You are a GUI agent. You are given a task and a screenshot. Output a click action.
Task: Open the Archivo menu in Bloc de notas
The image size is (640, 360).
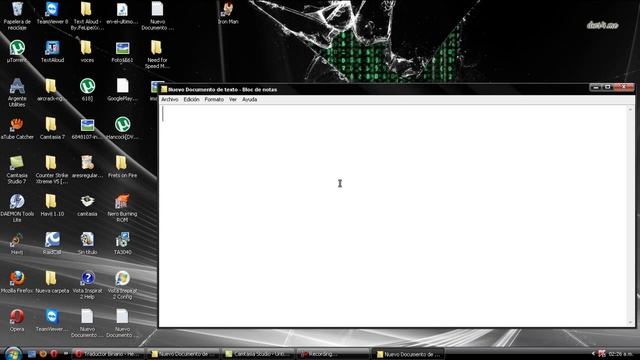pos(169,100)
